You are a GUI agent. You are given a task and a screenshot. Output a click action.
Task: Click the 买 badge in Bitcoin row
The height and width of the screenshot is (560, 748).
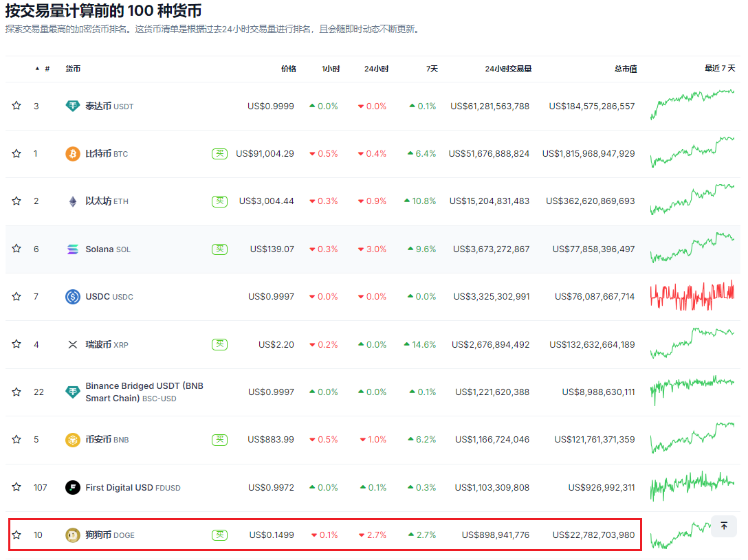click(x=219, y=153)
